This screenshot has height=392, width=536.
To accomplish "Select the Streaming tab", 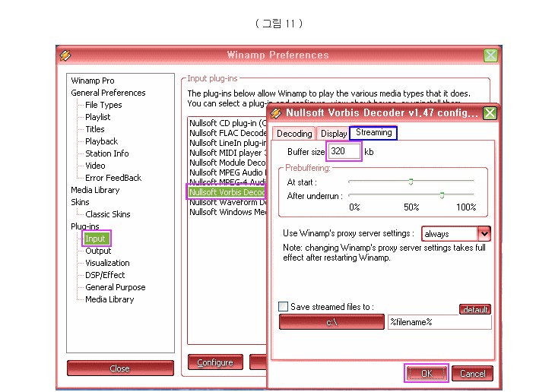I will (x=373, y=132).
